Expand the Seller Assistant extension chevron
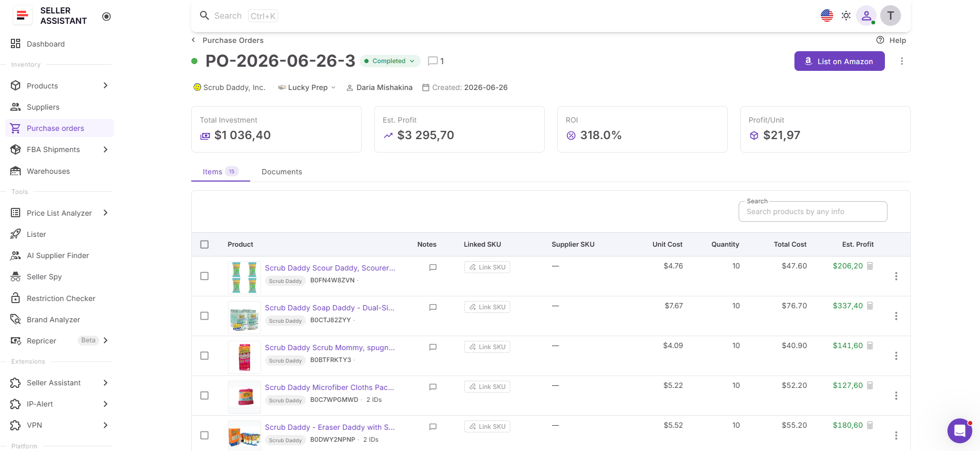Viewport: 980px width, 451px height. pyautogui.click(x=105, y=383)
